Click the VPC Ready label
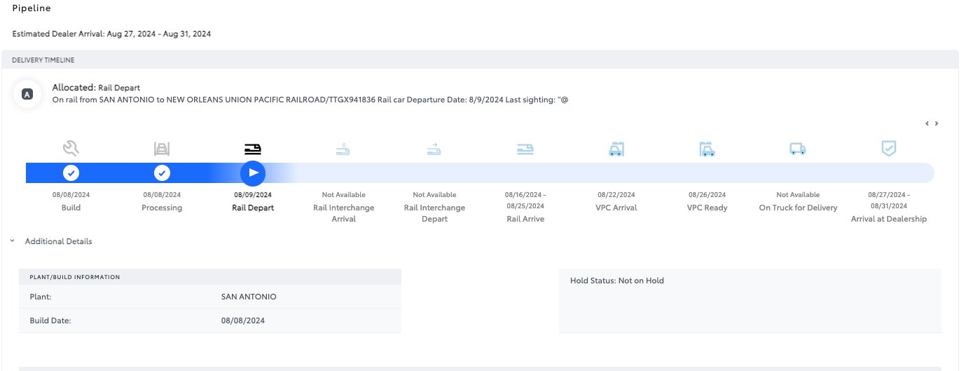 coord(707,208)
